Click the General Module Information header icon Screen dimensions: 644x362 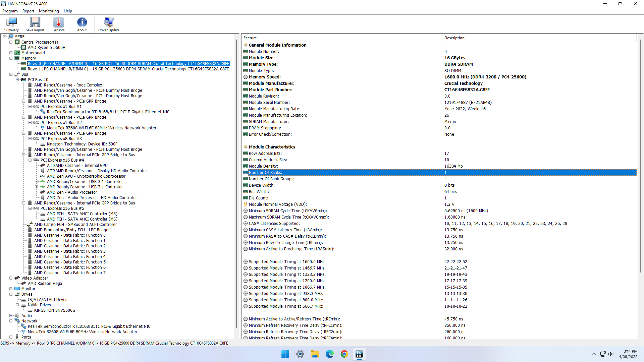[x=245, y=45]
